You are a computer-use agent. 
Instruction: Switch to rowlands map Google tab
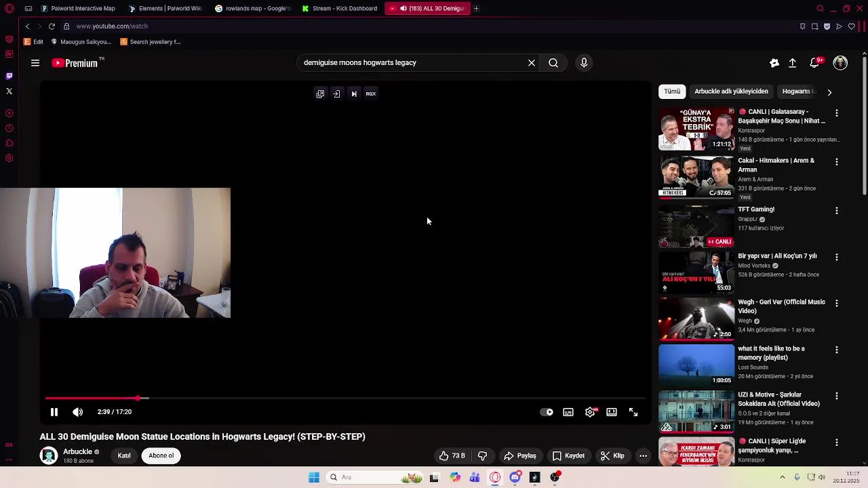(x=253, y=9)
